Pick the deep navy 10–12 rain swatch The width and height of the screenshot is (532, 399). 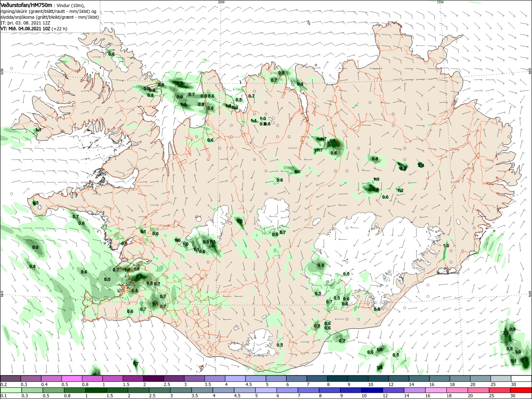(x=372, y=390)
